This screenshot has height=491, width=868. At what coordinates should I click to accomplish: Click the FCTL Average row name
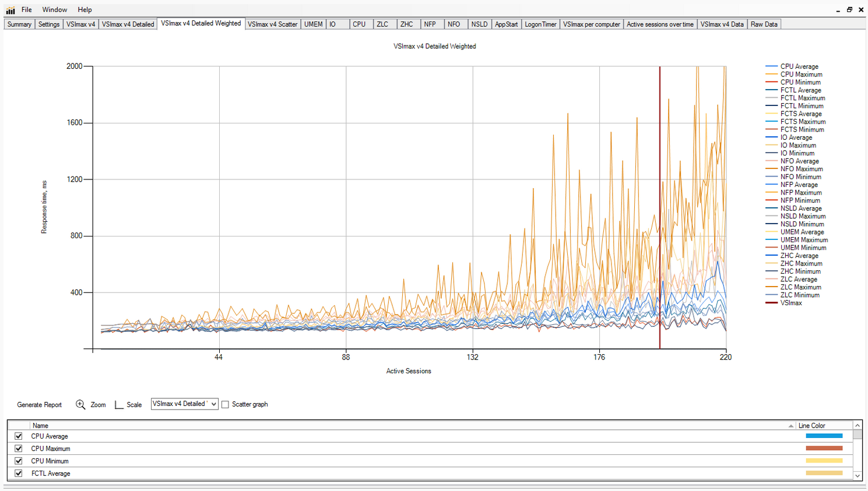pyautogui.click(x=51, y=474)
